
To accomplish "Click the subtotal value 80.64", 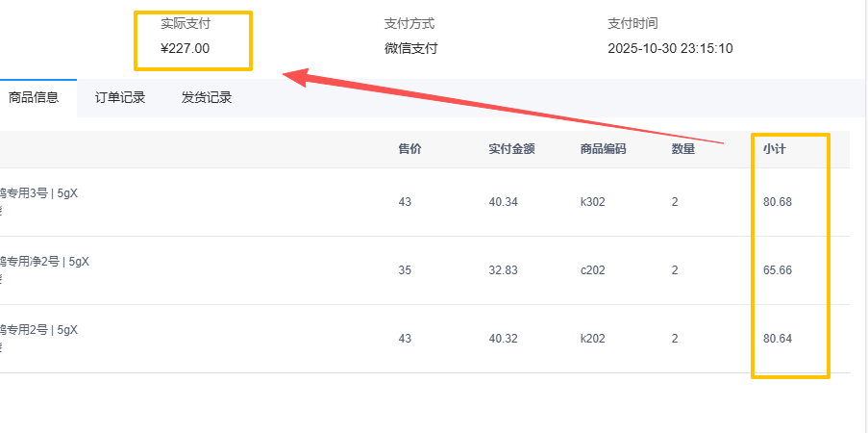I will (778, 339).
